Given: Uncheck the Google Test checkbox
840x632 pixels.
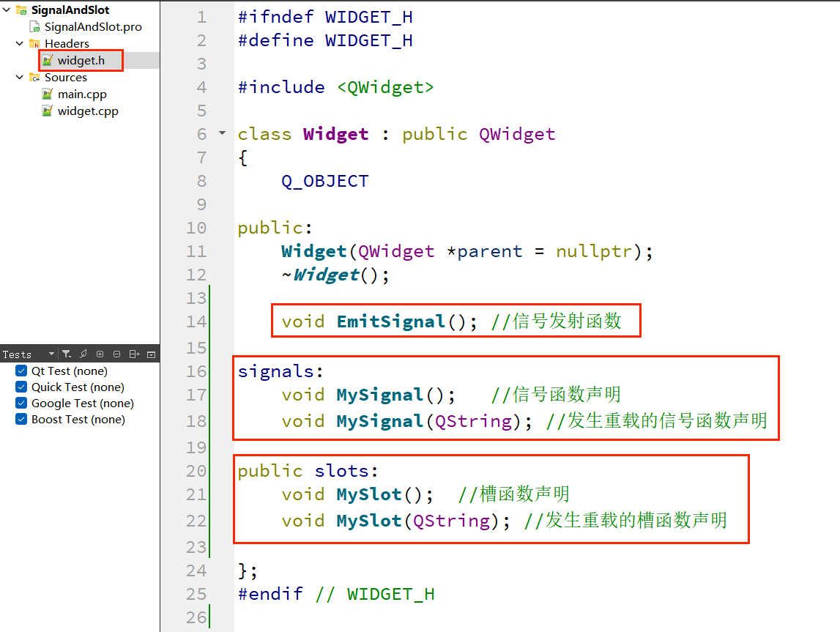Looking at the screenshot, I should coord(21,403).
